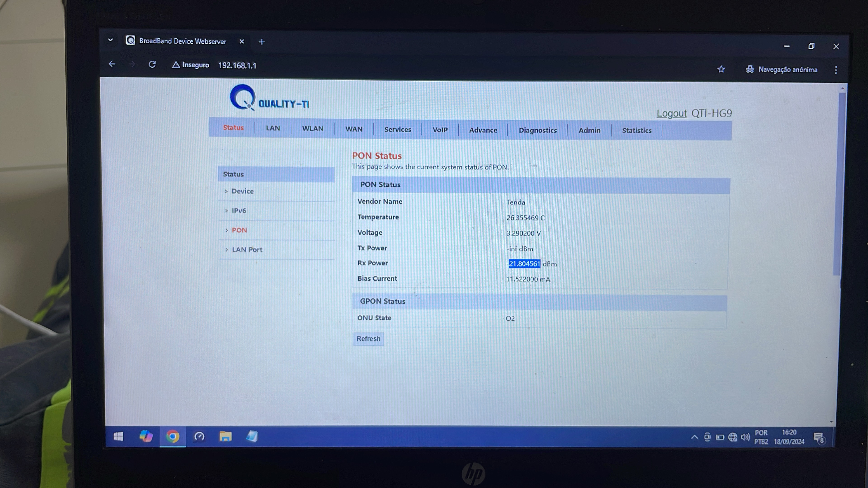
Task: Reload the page with the refresh icon
Action: pos(152,64)
